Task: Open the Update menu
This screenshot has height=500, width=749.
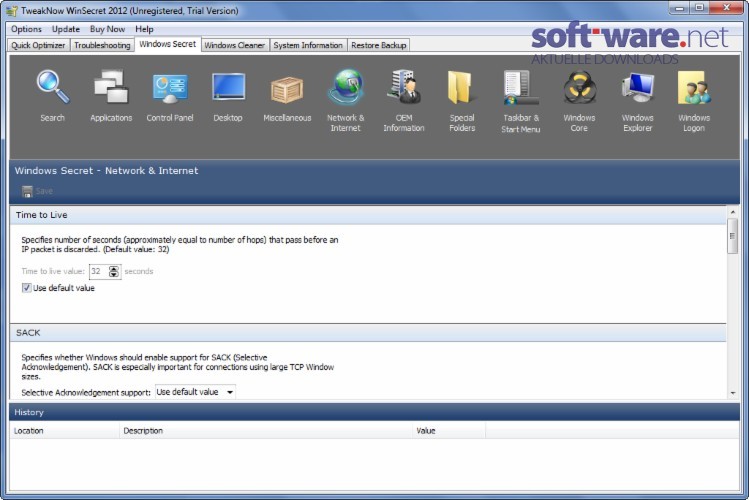Action: coord(66,29)
